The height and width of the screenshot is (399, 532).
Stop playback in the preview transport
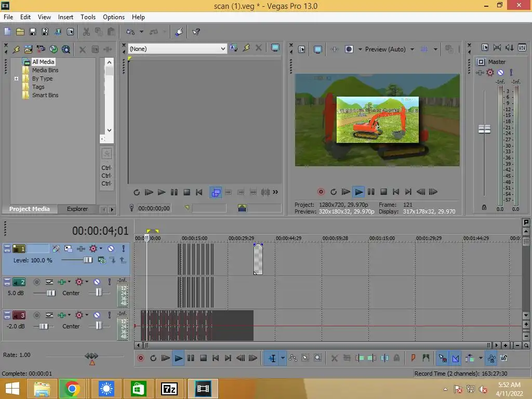[x=383, y=192]
